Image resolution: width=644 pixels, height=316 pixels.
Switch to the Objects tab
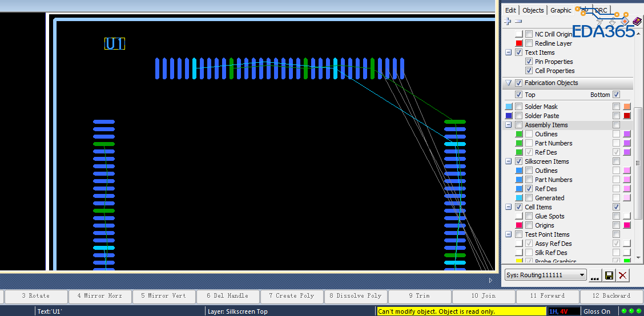pyautogui.click(x=533, y=10)
